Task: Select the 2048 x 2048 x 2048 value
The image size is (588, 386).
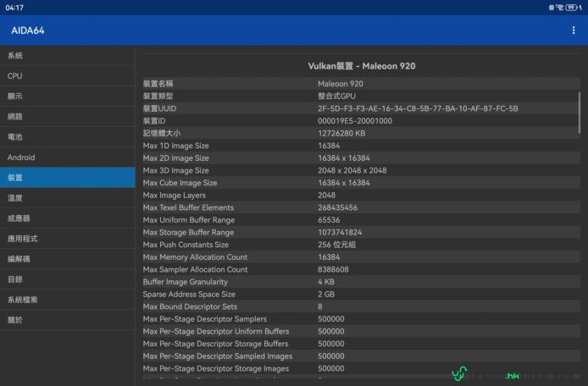Action: [352, 170]
